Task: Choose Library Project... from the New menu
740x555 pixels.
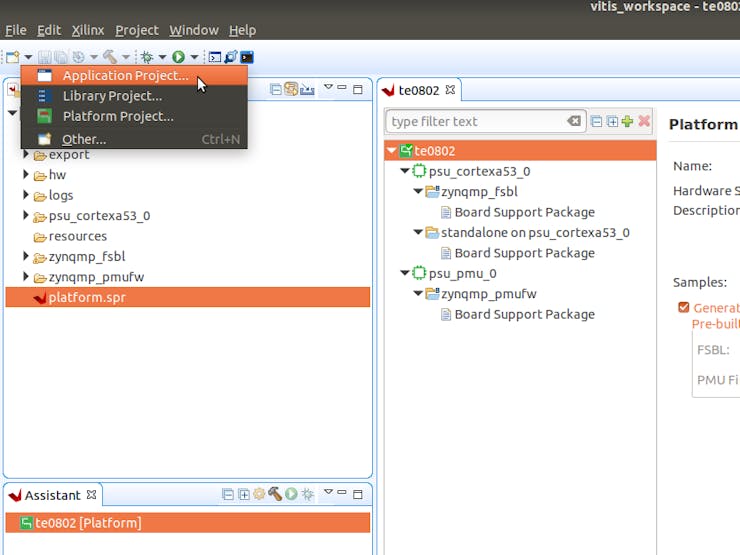Action: [134, 96]
